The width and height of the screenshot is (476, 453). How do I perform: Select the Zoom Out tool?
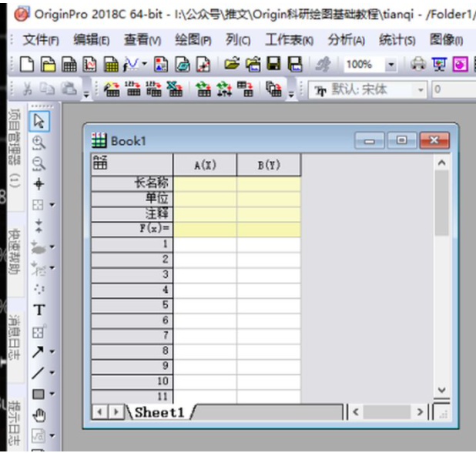coord(39,164)
